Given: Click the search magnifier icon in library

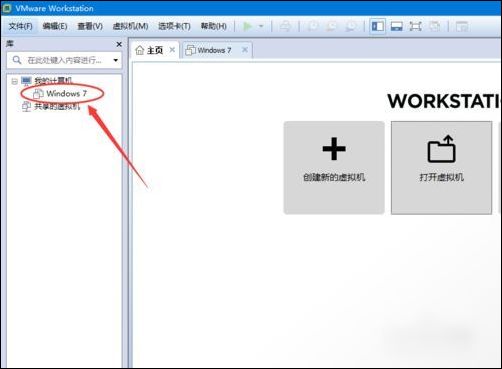Looking at the screenshot, I should click(17, 60).
